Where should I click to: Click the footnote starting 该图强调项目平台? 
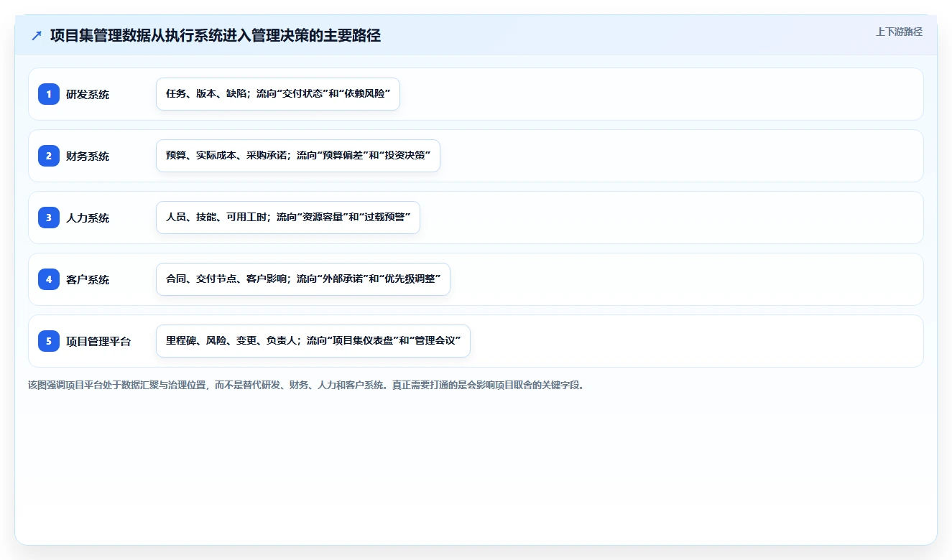pyautogui.click(x=308, y=385)
